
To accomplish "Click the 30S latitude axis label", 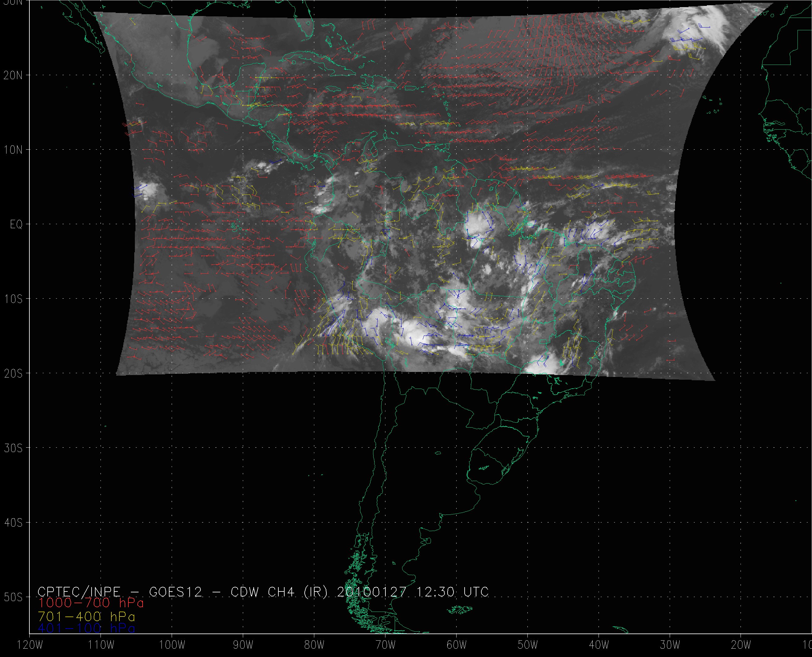I will pyautogui.click(x=13, y=448).
